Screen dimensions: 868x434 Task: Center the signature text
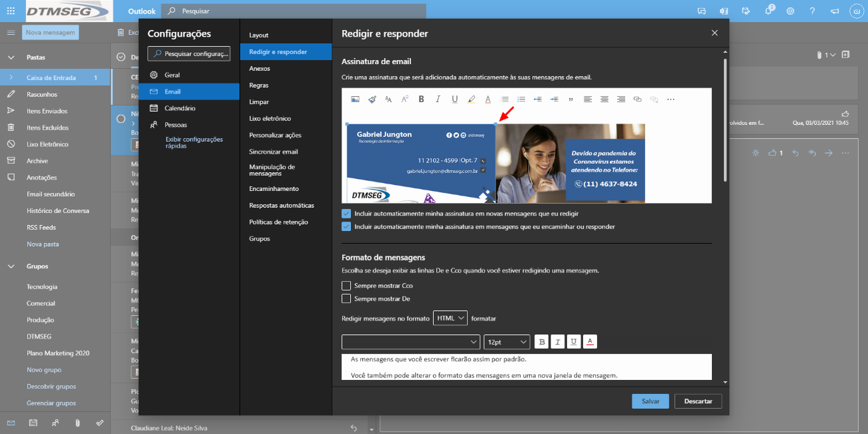click(604, 99)
